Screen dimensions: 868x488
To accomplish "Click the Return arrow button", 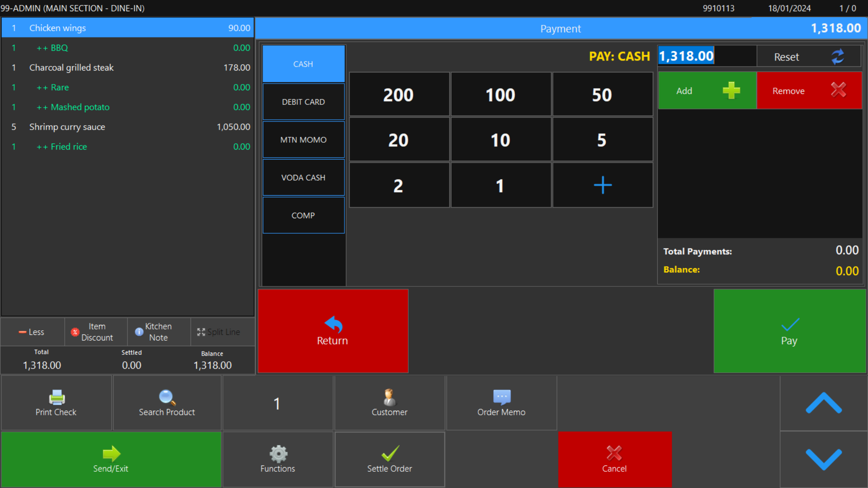I will (x=333, y=331).
